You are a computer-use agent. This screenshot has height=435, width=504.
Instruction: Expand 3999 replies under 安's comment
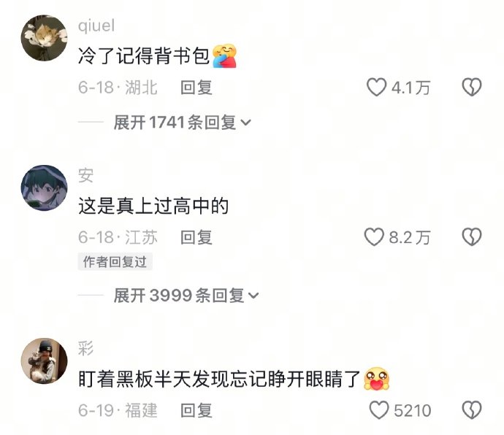(x=186, y=296)
